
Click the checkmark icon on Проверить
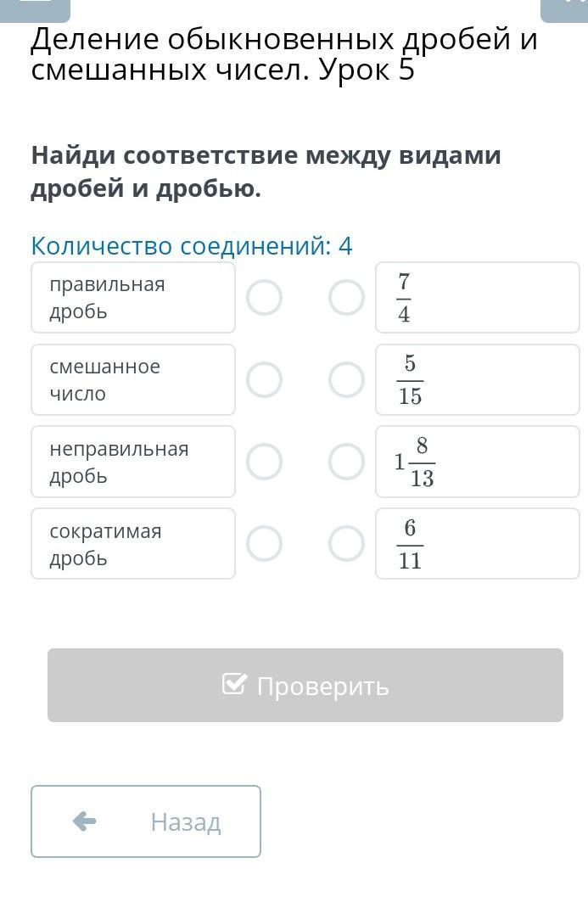click(x=234, y=684)
